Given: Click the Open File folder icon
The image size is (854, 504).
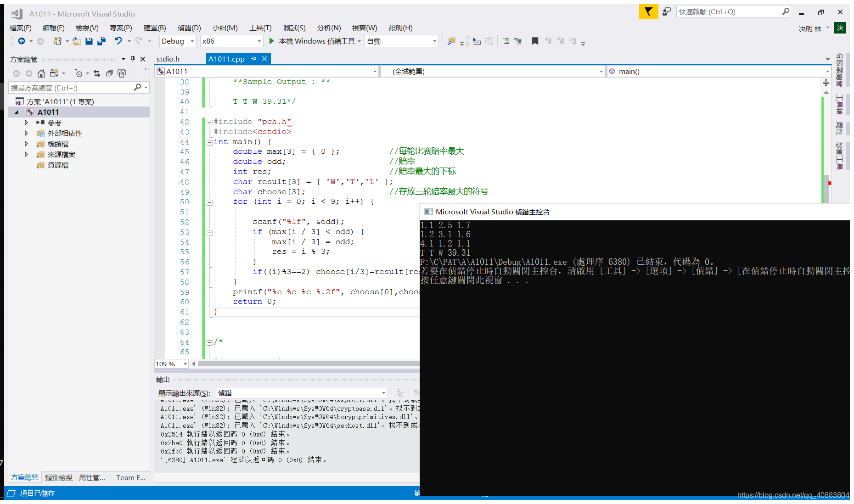Looking at the screenshot, I should point(77,41).
